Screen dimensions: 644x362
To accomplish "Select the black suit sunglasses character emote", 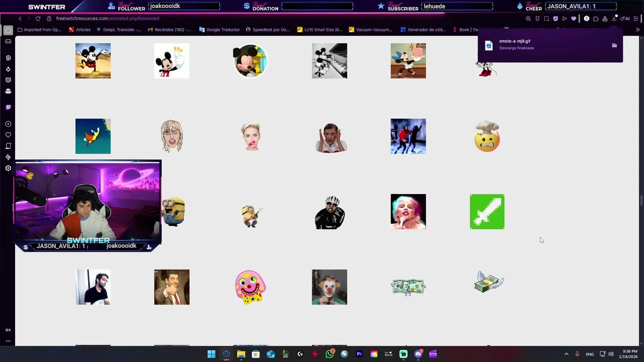I will (x=330, y=212).
